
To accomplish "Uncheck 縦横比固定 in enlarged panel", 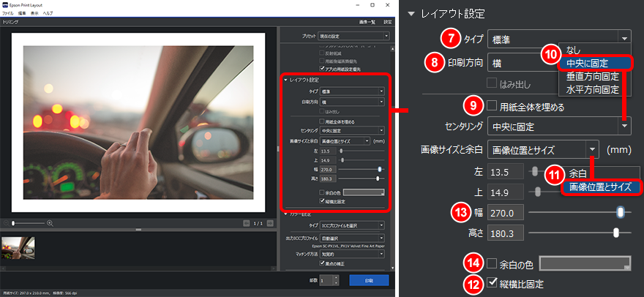I will pos(493,282).
